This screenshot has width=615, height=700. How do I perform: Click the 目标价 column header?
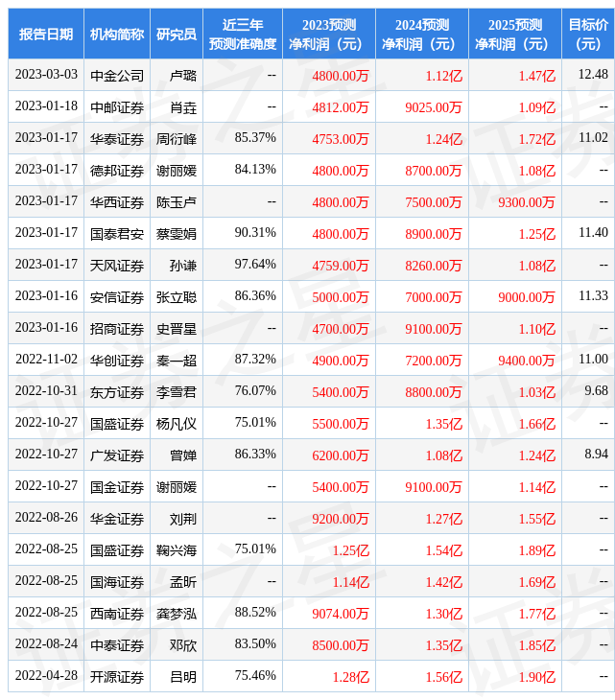click(x=587, y=35)
